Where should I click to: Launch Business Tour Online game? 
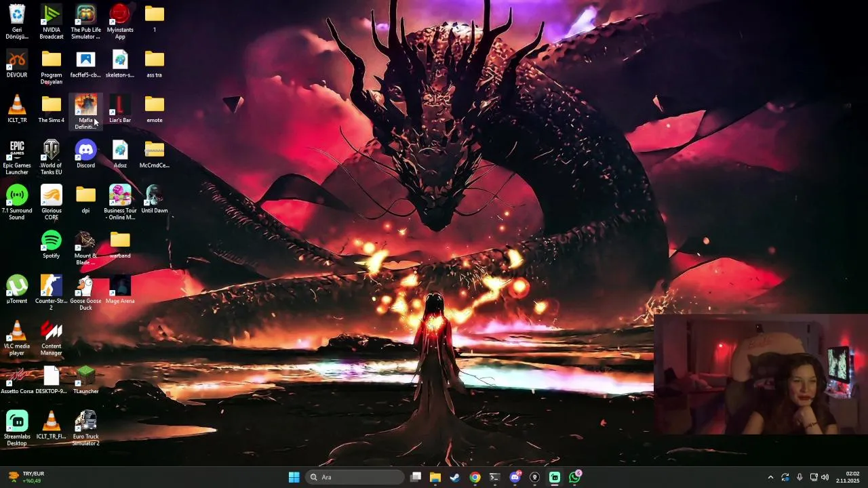tap(120, 202)
